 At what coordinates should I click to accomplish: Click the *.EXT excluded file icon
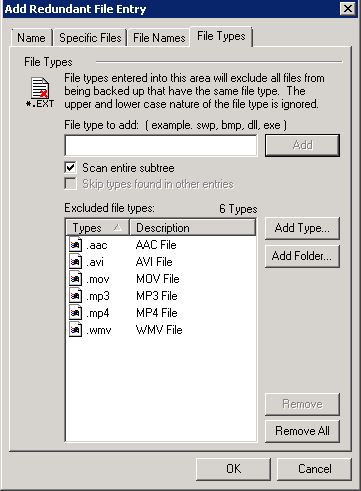40,92
